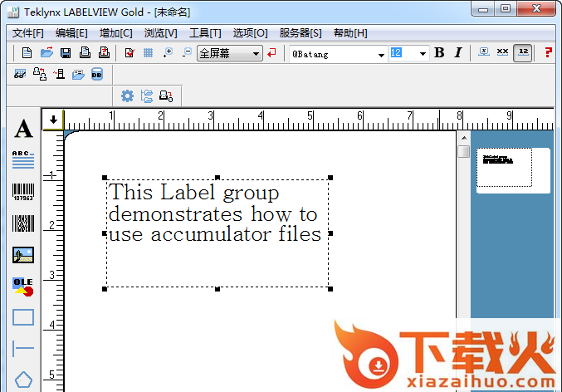Image resolution: width=562 pixels, height=392 pixels.
Task: Click the blue open folder icon in second toolbar
Action: click(78, 75)
